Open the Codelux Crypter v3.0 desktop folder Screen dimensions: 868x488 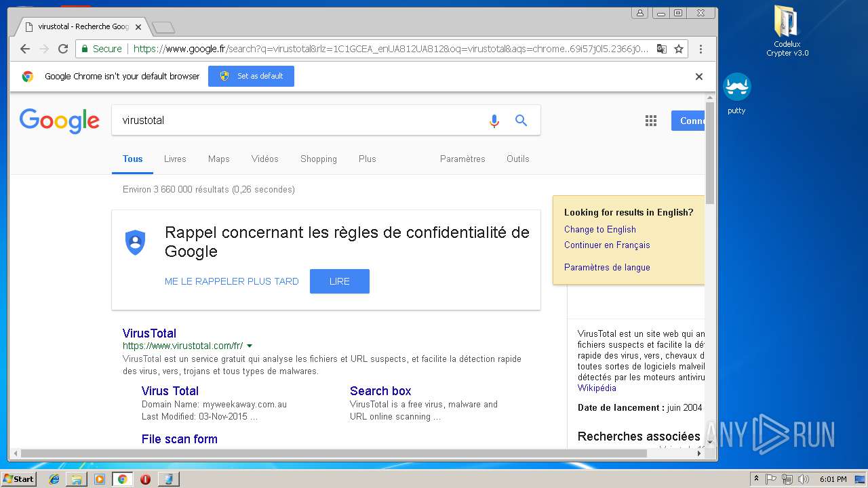tap(787, 32)
